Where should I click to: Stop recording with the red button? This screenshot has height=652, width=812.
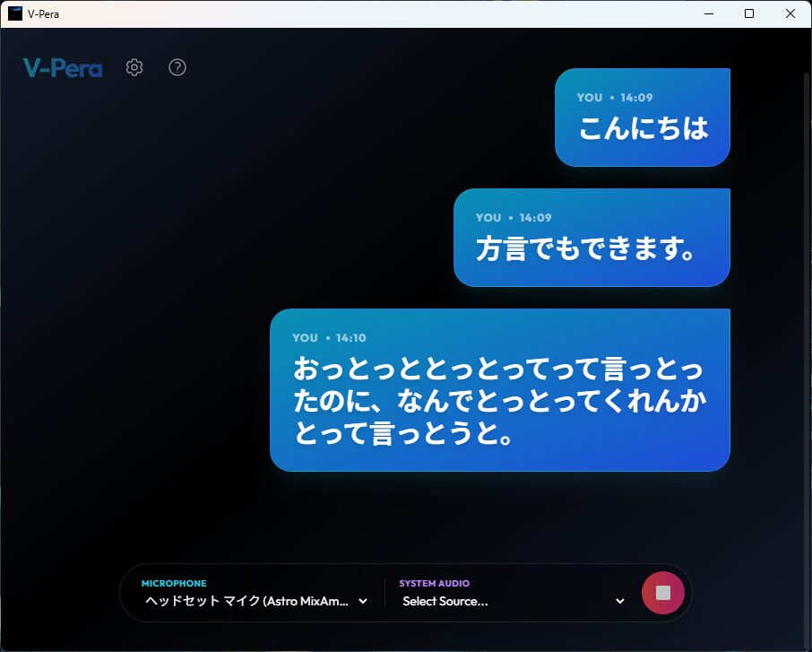(x=663, y=593)
